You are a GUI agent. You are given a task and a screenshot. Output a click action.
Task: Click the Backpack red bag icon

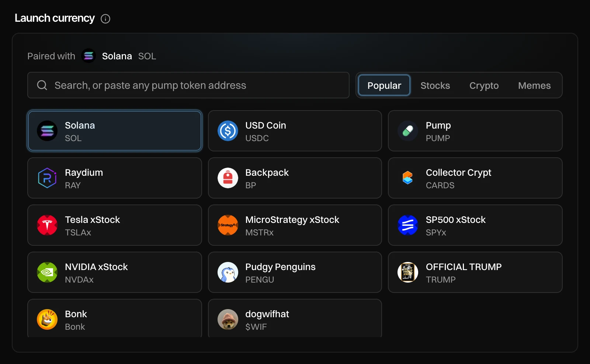point(228,178)
